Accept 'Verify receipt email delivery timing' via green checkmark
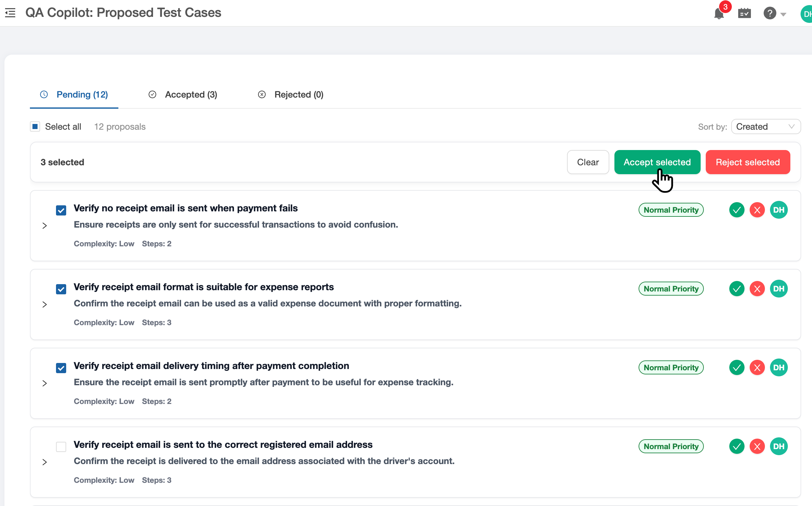The width and height of the screenshot is (812, 506). coord(737,367)
